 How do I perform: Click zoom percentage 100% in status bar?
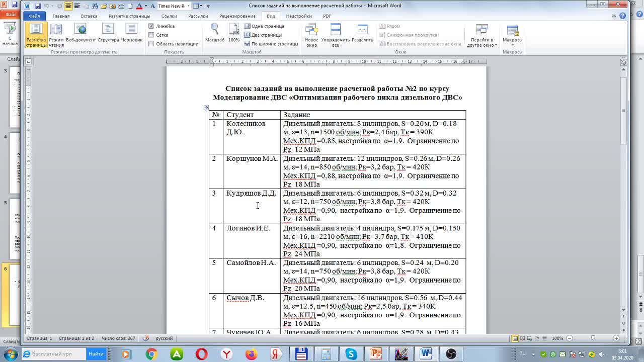point(557,338)
